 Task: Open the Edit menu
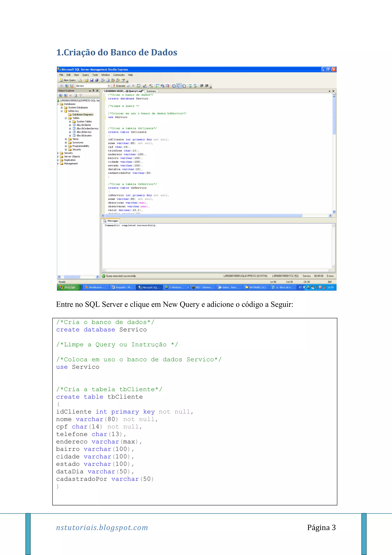point(69,75)
